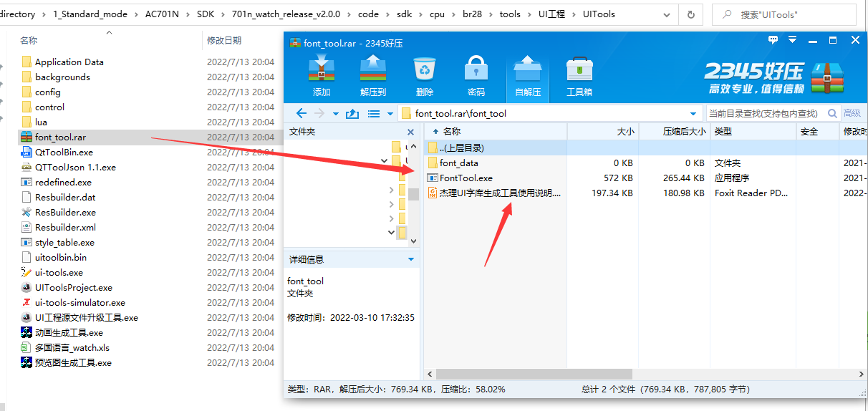Select the ..(上层目录) parent directory row
Viewport: 868px width, 411px height.
(x=645, y=148)
